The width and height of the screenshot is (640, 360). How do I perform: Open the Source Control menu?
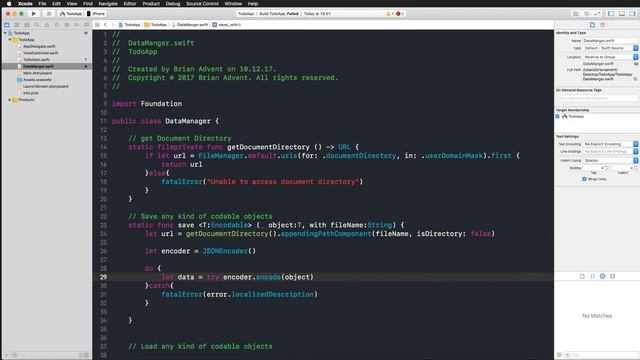click(x=202, y=4)
